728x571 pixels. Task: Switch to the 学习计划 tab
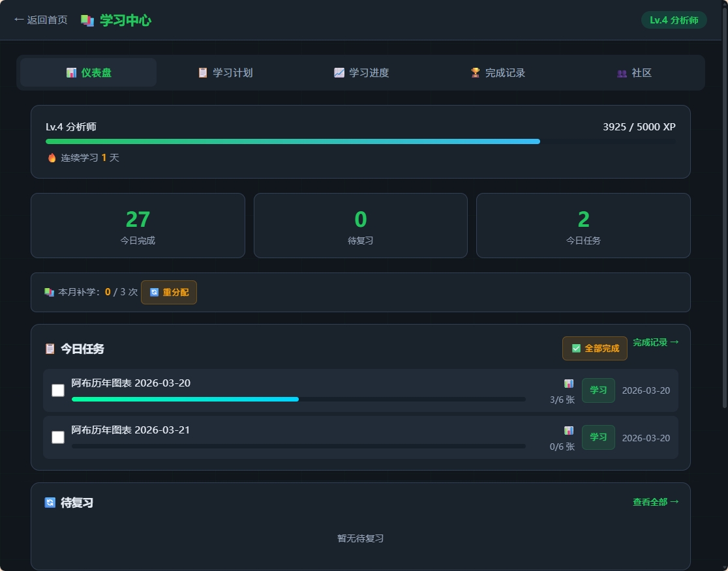click(x=225, y=73)
